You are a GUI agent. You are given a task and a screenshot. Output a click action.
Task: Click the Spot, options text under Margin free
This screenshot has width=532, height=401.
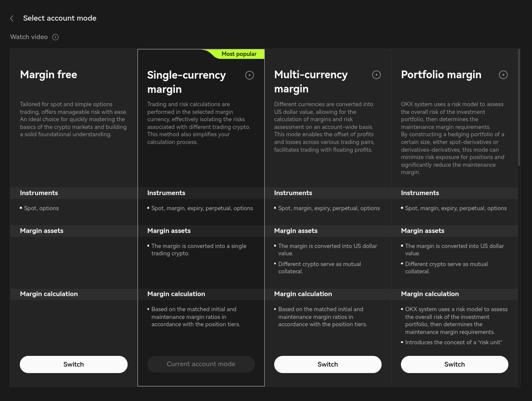point(41,208)
